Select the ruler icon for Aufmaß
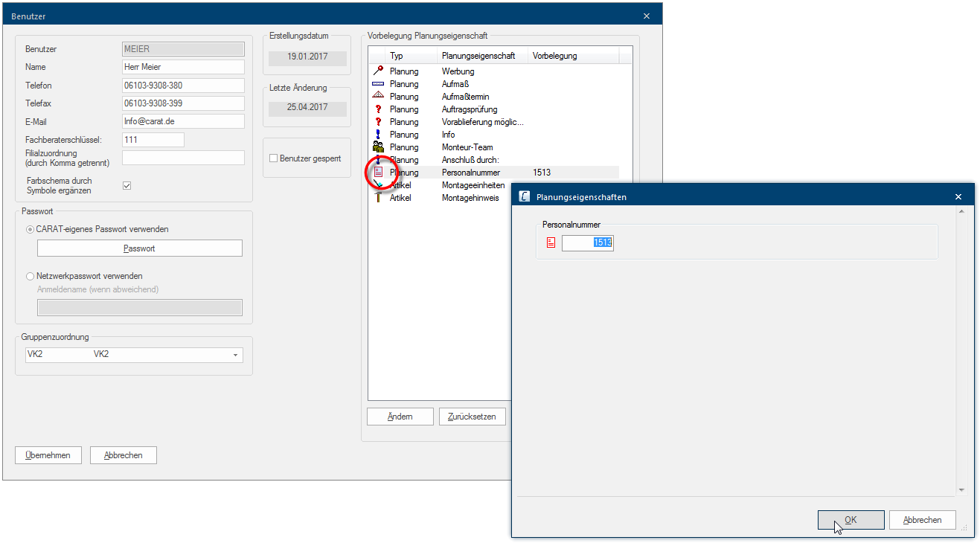980x543 pixels. [x=378, y=84]
